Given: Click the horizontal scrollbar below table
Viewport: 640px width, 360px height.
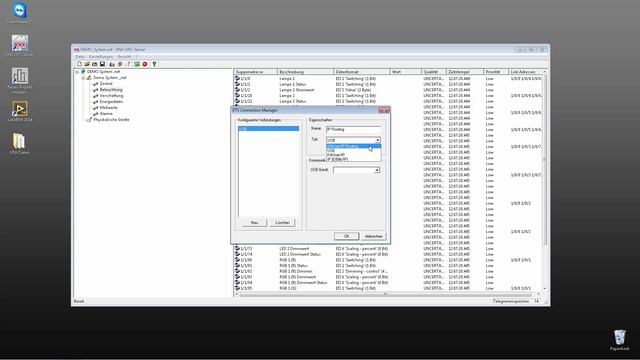Looking at the screenshot, I should (386, 294).
